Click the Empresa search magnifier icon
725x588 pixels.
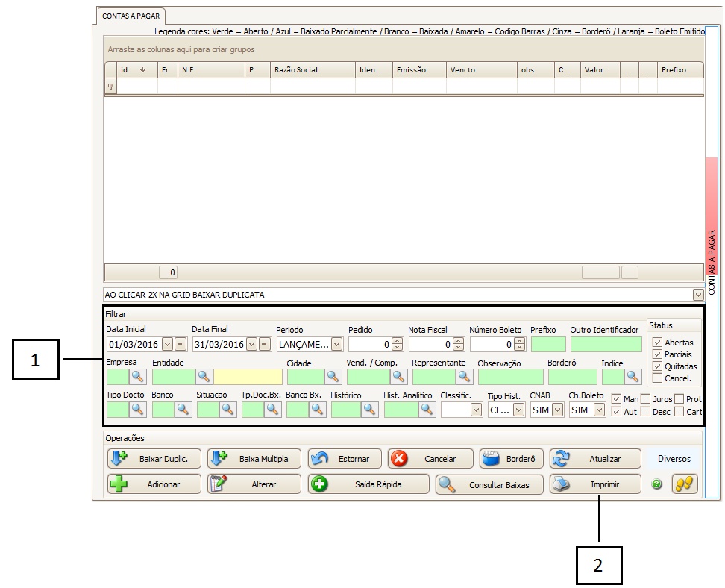point(138,377)
